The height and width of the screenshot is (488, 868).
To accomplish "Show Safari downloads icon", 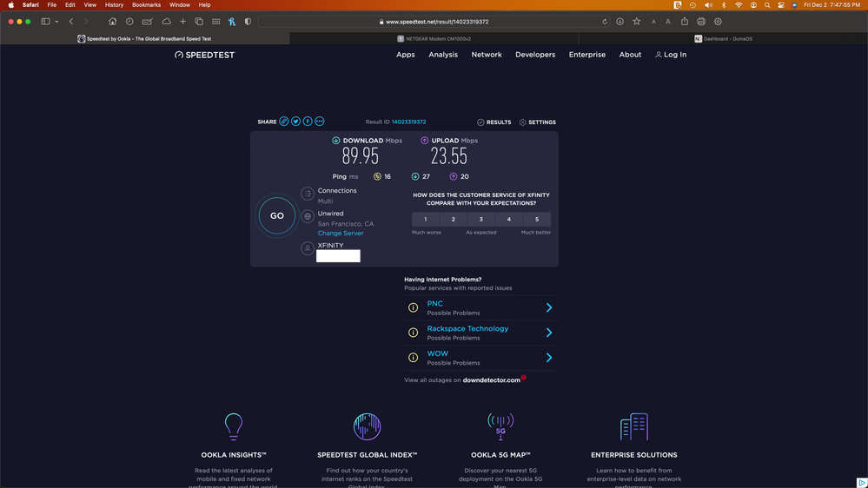I will 620,22.
